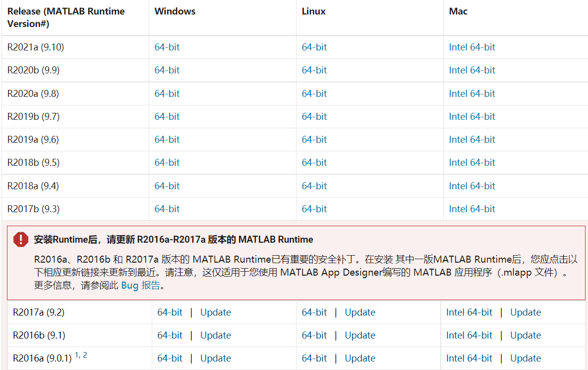Download the Linux 64-bit R2021a runtime
Screen dimensions: 588x370
coord(314,47)
